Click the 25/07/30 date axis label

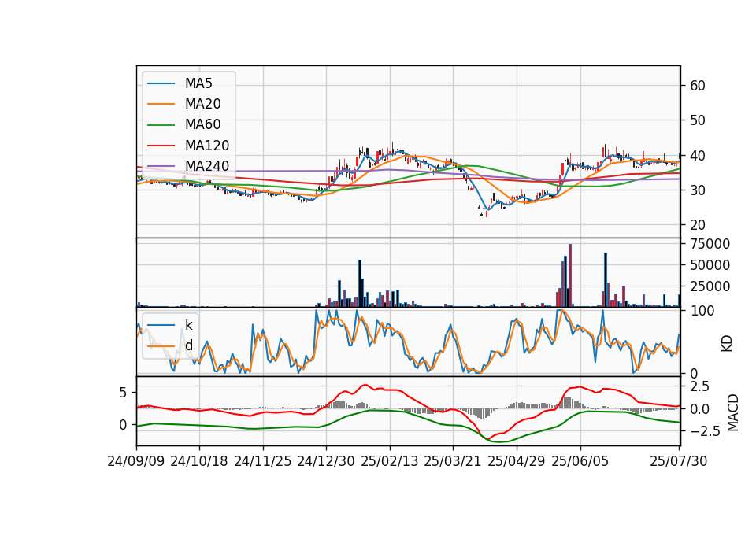[679, 461]
